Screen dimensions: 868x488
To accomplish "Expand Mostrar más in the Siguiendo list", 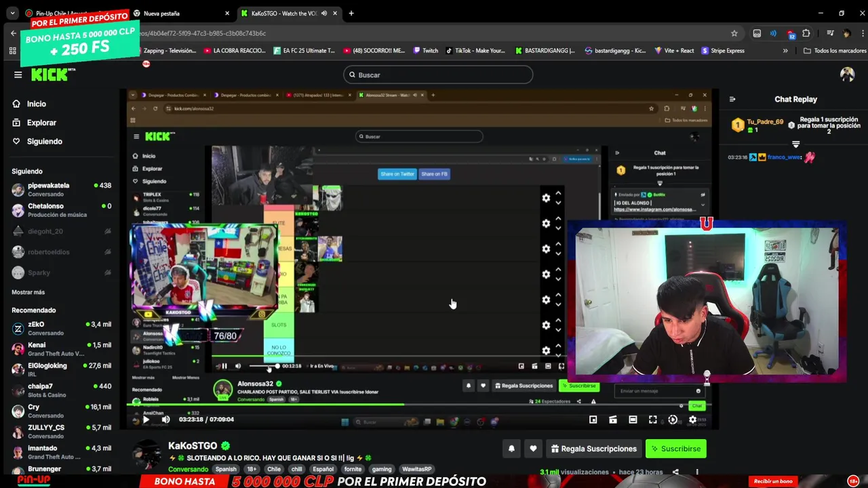I will [x=28, y=292].
